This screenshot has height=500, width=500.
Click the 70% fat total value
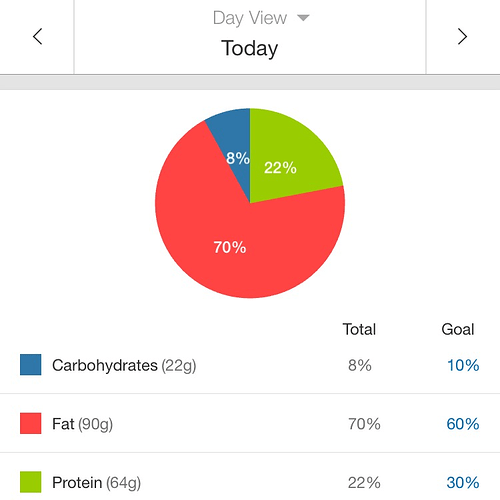[364, 424]
